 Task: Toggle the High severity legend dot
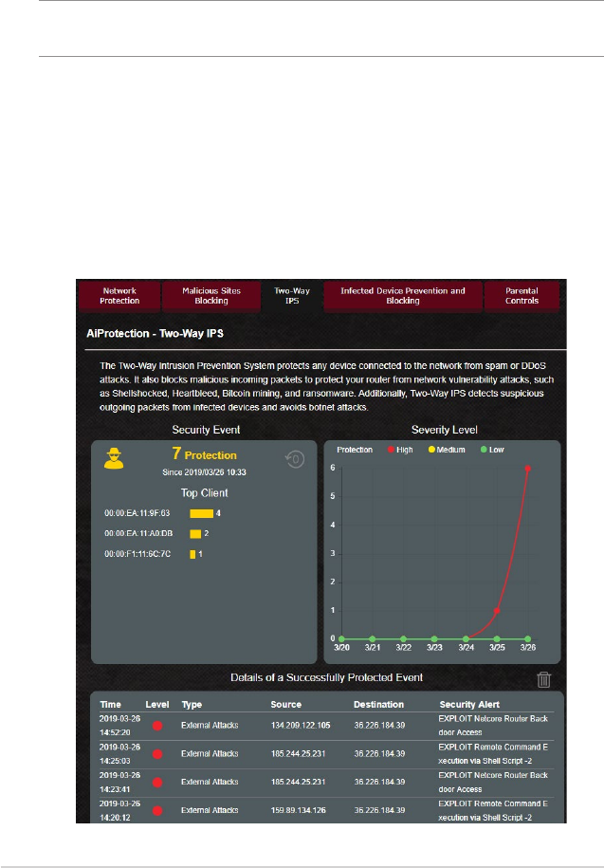391,450
